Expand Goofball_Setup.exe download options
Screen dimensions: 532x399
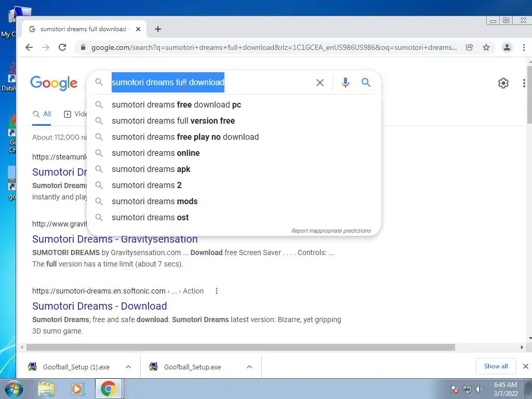pyautogui.click(x=249, y=367)
